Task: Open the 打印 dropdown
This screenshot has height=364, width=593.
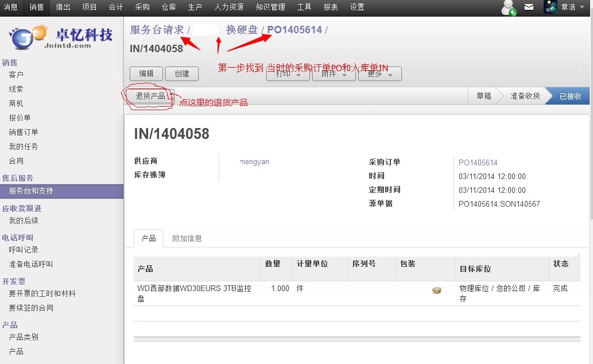Action: (288, 74)
